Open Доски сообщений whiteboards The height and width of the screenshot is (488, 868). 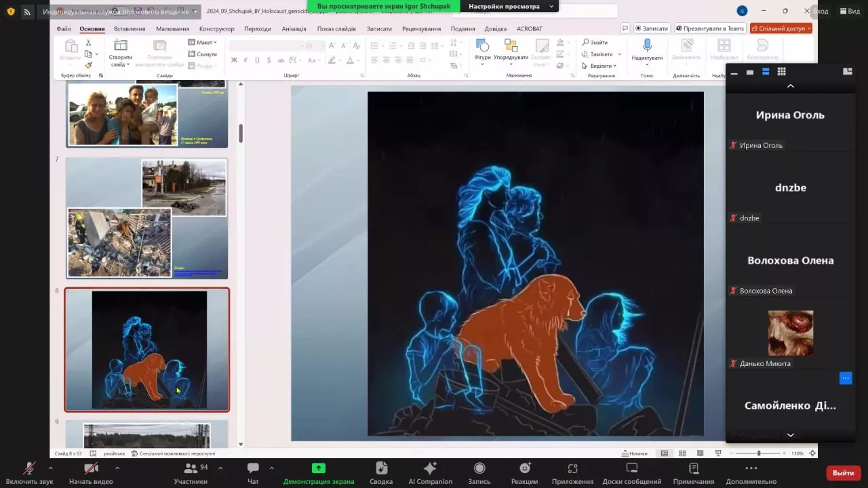point(631,473)
